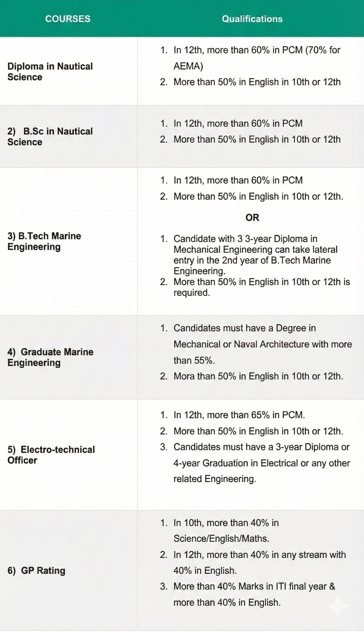The width and height of the screenshot is (364, 632).
Task: Click the 65% in PCM requirement
Action: click(239, 415)
